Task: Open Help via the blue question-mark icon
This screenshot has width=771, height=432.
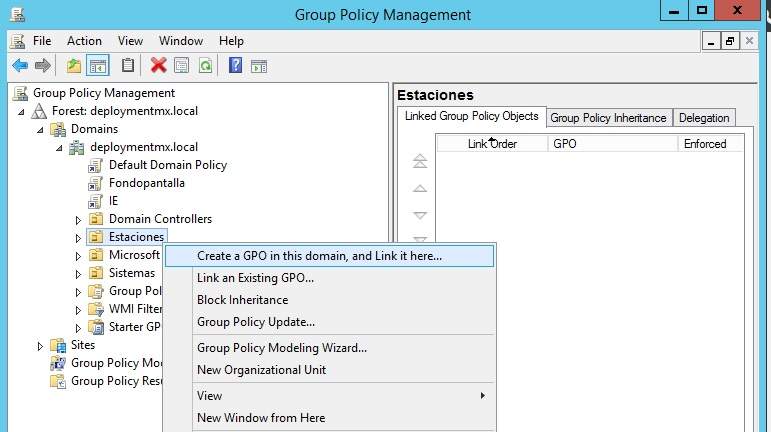Action: (235, 66)
